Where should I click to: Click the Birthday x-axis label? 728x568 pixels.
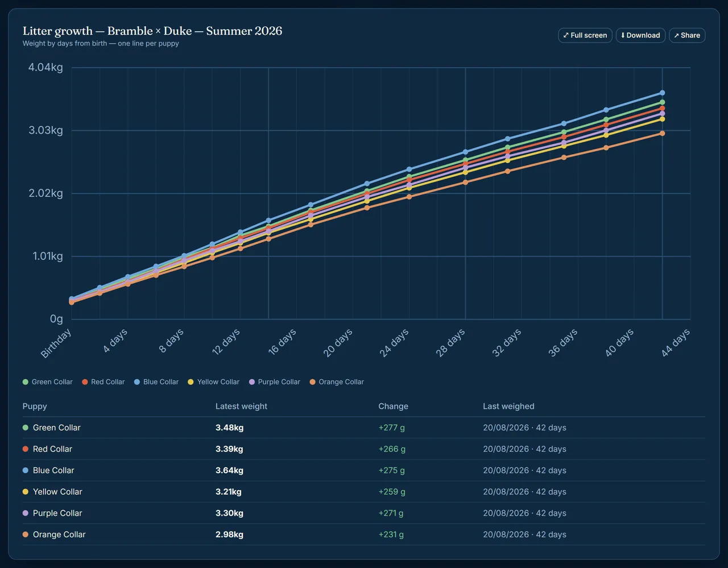[x=56, y=343]
